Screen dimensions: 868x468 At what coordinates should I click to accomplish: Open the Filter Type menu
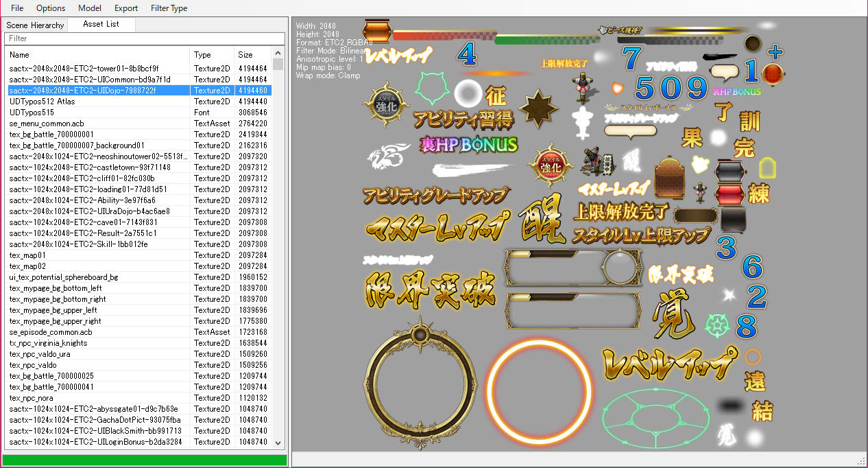(169, 8)
